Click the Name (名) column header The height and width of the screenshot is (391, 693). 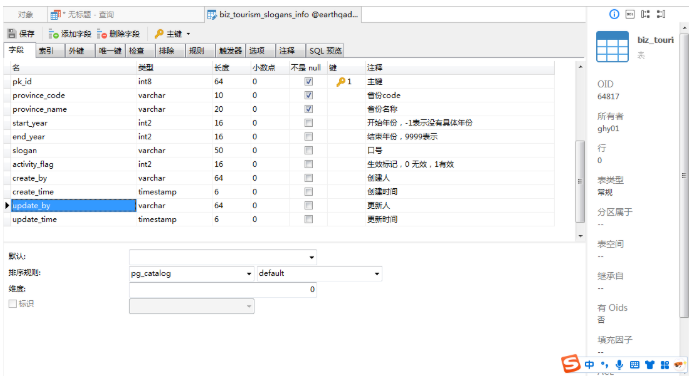(73, 68)
